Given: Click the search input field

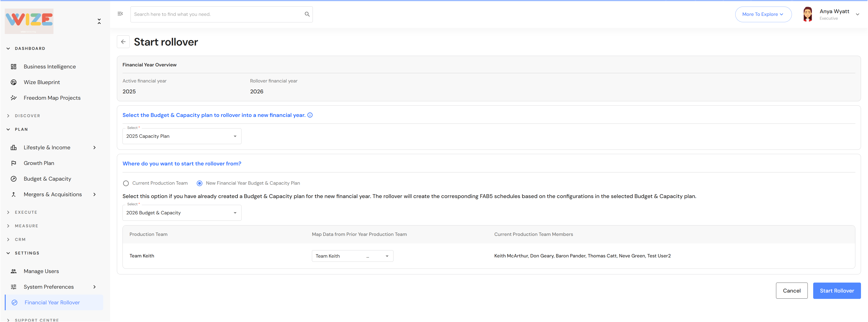Looking at the screenshot, I should 216,14.
